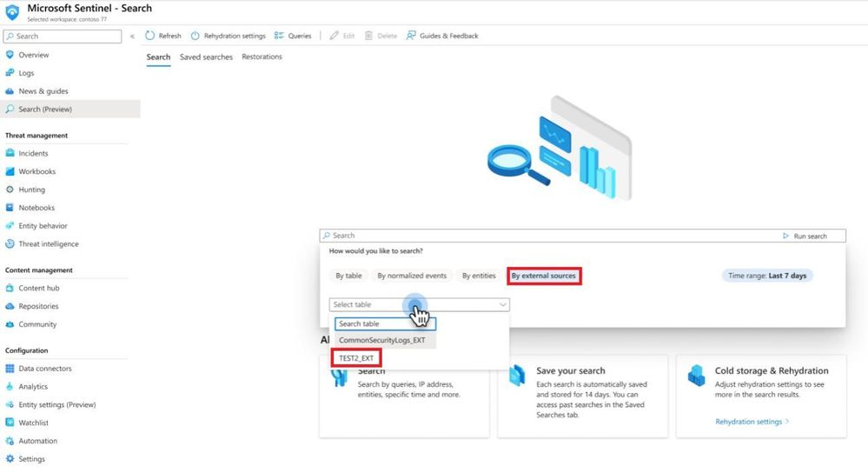
Task: Select the By normalized events option
Action: 412,276
